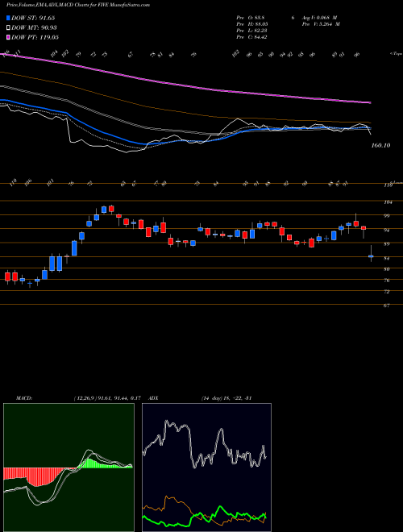Click the lowest candle near 76 at chart start
Screen dimensions: 403x532
[30, 283]
